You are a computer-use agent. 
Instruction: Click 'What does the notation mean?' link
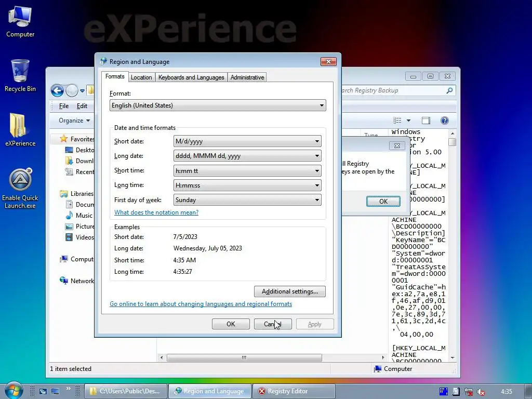pyautogui.click(x=156, y=212)
